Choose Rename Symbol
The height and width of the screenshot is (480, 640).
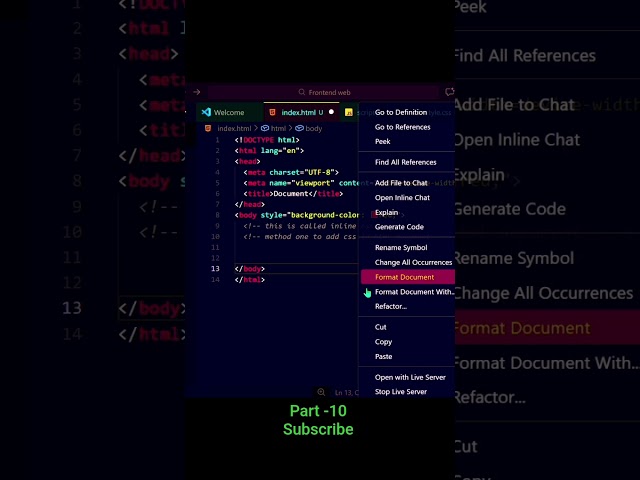(x=401, y=247)
